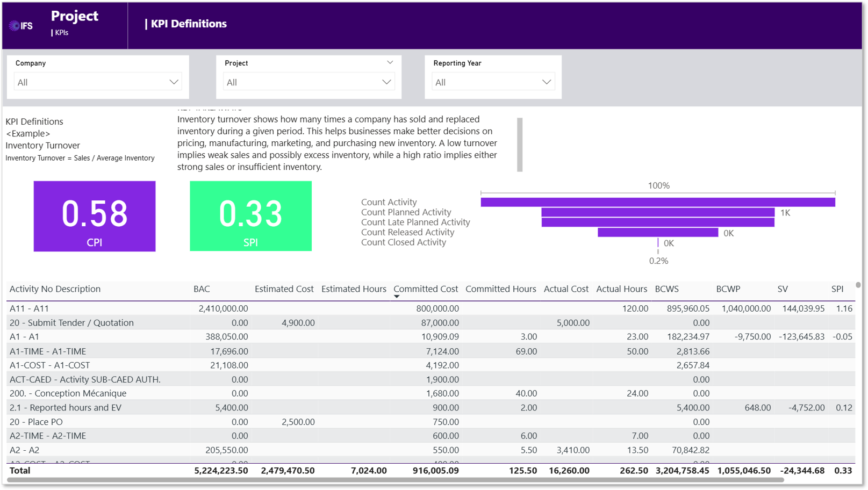Viewport: 868px width, 490px height.
Task: Click the Total Committed Cost 916,005.09
Action: pos(435,471)
